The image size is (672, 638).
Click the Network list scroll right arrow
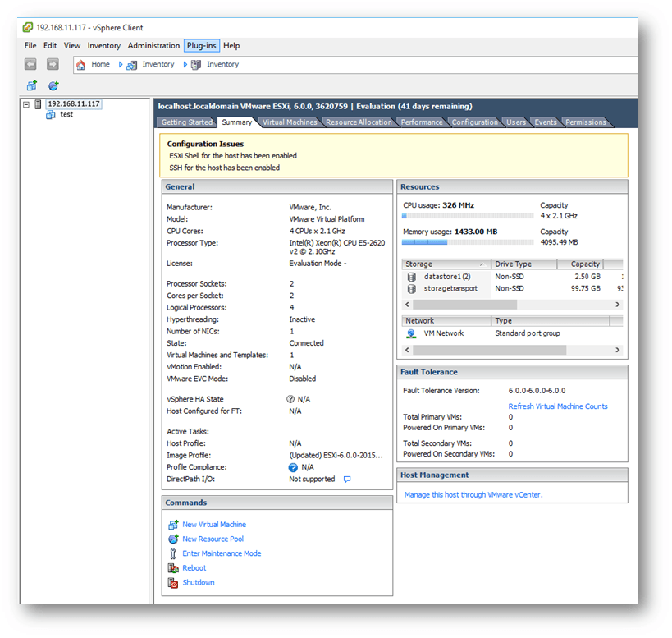coord(618,350)
